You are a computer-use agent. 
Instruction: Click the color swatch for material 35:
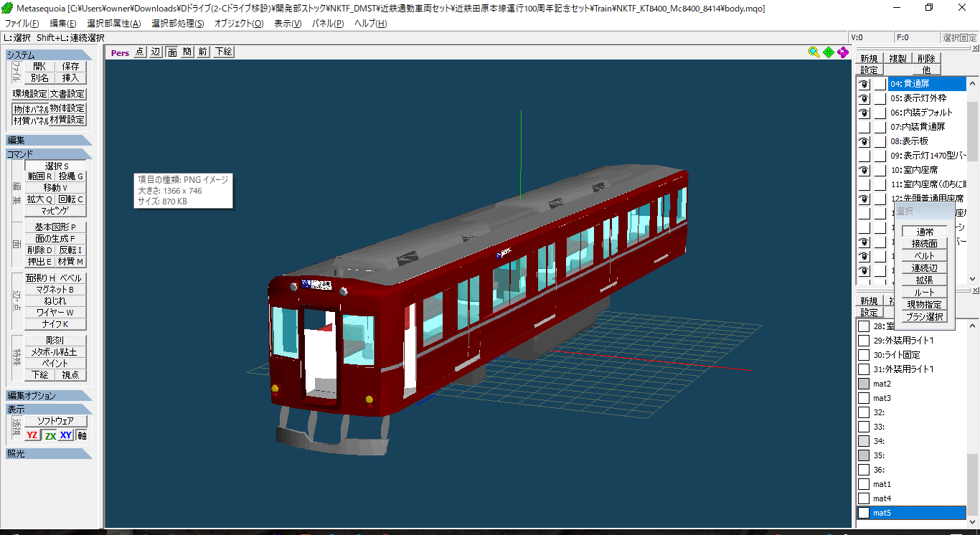pyautogui.click(x=864, y=455)
